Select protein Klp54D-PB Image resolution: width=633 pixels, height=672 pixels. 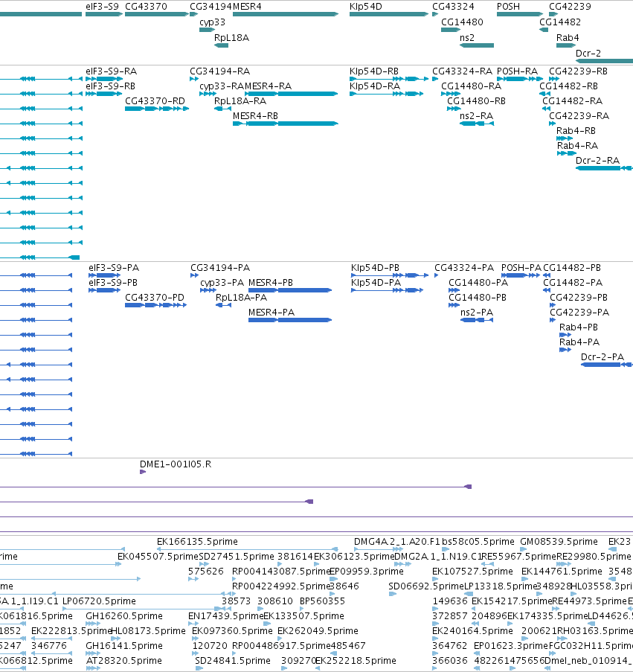tap(390, 275)
